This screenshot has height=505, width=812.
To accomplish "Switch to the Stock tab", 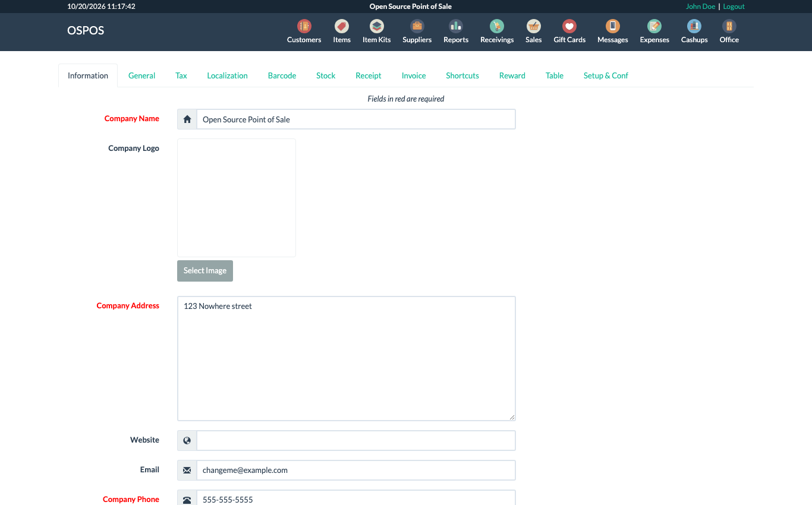I will click(x=326, y=75).
